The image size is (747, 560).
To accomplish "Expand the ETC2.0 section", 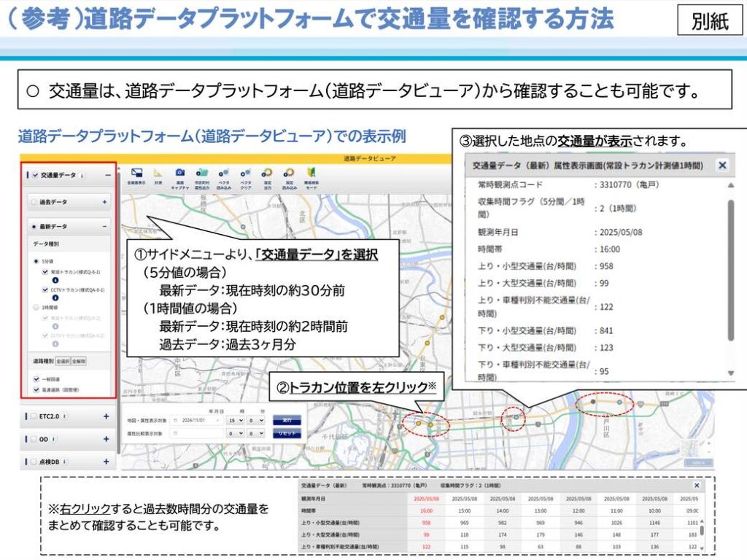I will click(106, 416).
